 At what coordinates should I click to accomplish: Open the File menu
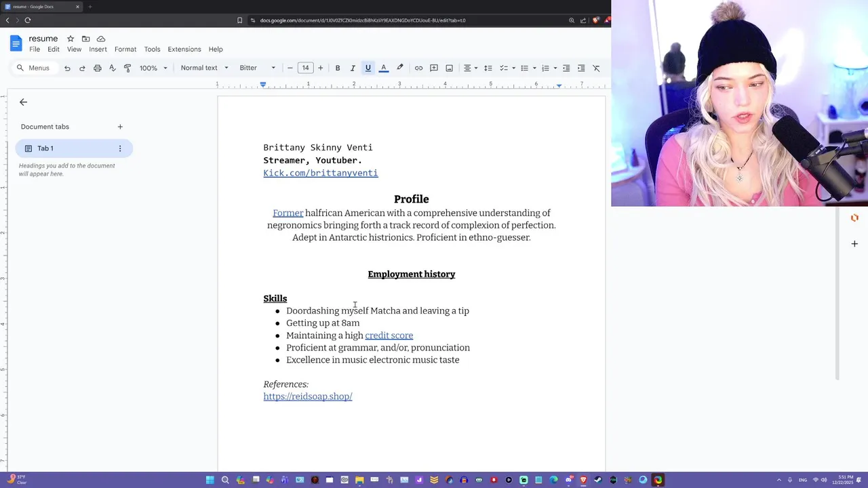click(x=35, y=49)
